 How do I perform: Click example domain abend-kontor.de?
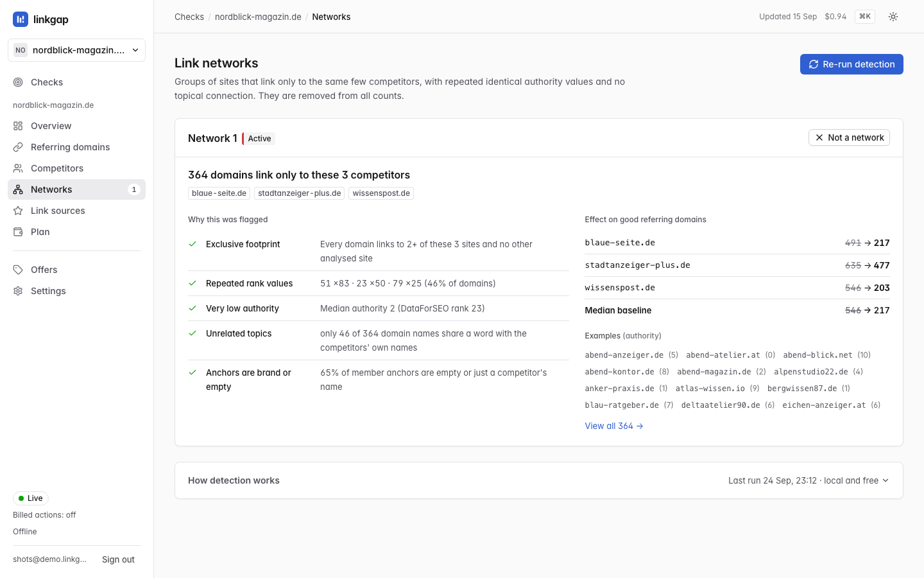(619, 372)
